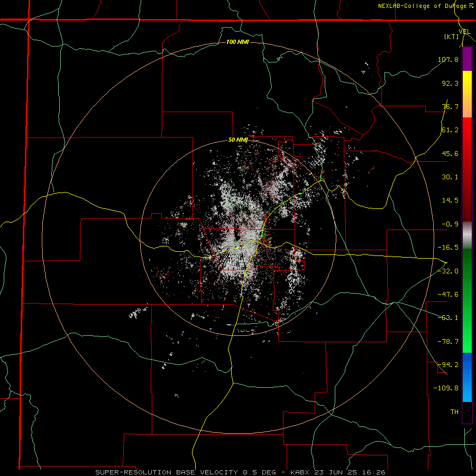Image resolution: width=476 pixels, height=476 pixels.
Task: Click the '-63.1' velocity scale value
Action: 448,318
